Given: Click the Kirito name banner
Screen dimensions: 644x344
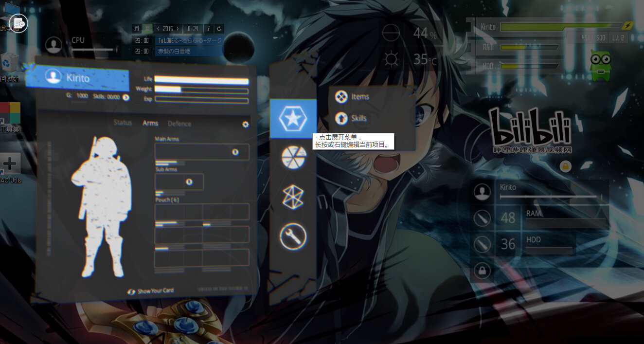Looking at the screenshot, I should pos(78,77).
